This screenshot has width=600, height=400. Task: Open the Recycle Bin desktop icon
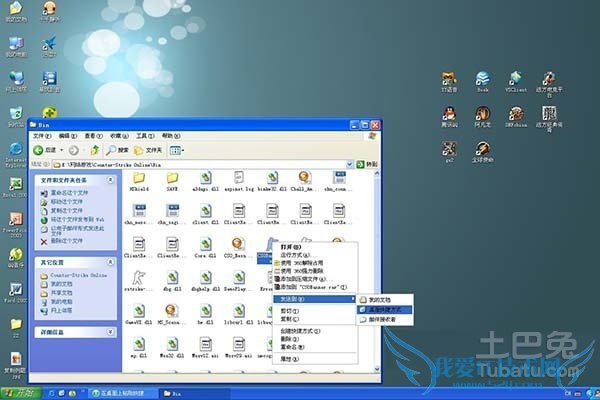pos(16,117)
